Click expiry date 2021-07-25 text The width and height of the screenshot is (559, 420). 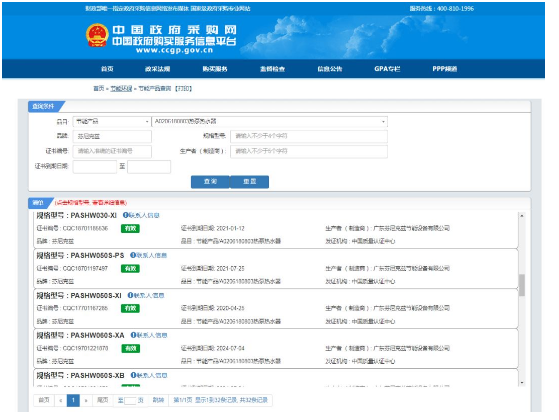[x=230, y=268]
